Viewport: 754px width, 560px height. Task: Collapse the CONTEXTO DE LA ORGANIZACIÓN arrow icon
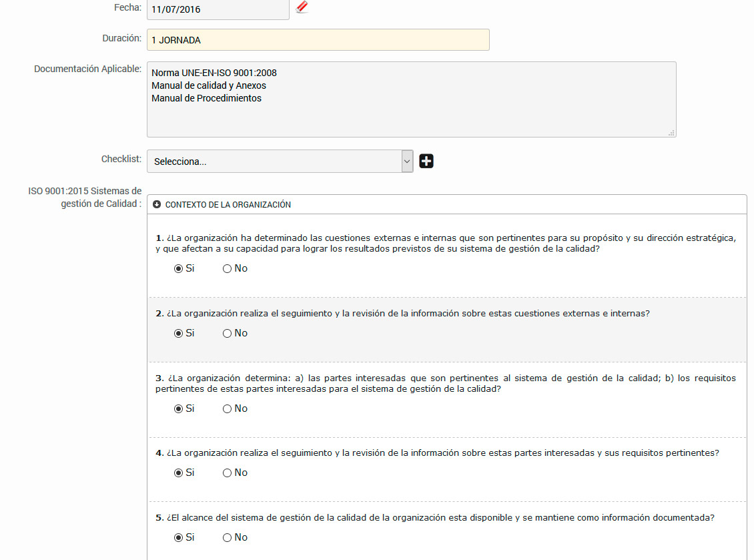tap(157, 204)
